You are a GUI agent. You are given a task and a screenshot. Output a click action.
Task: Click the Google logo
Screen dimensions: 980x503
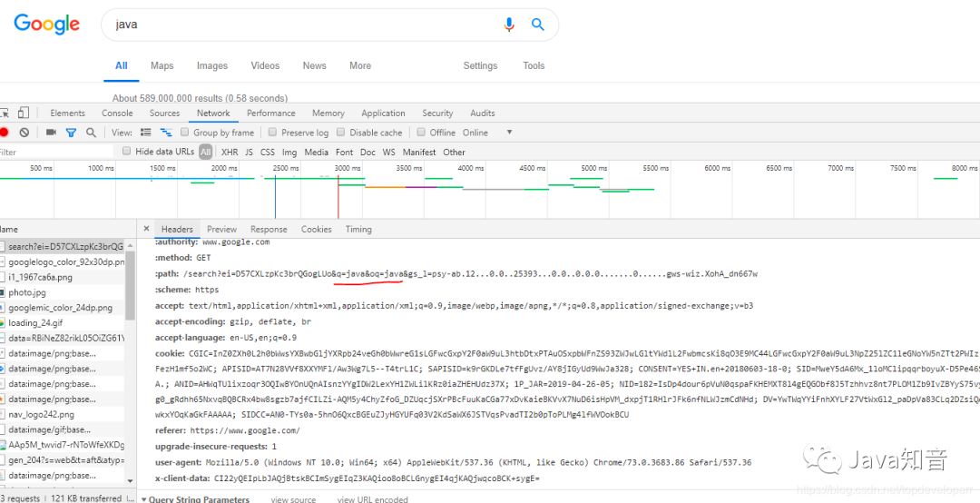click(x=47, y=24)
